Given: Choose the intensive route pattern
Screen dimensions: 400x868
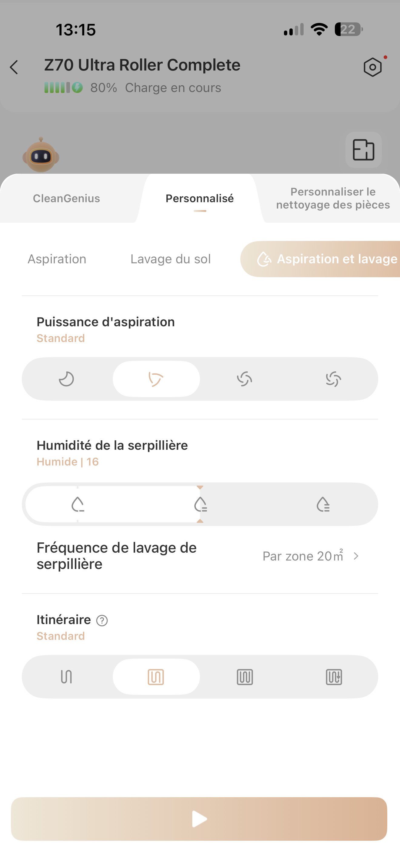Looking at the screenshot, I should (245, 677).
